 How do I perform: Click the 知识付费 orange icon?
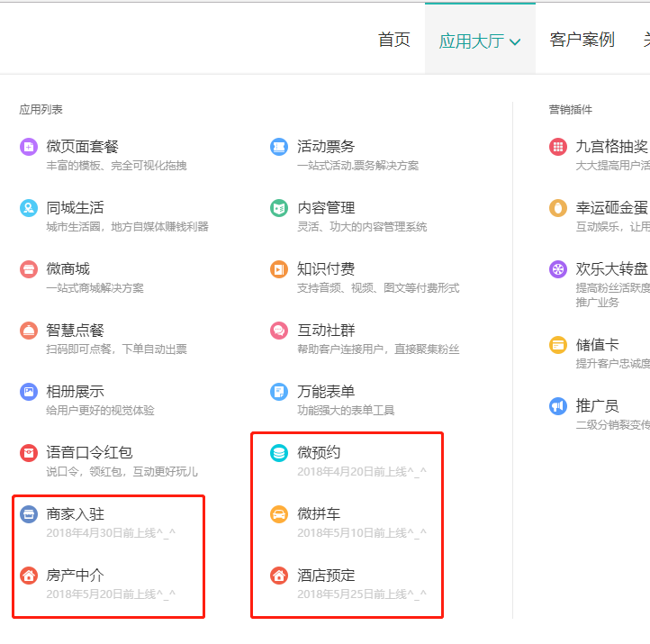[279, 269]
